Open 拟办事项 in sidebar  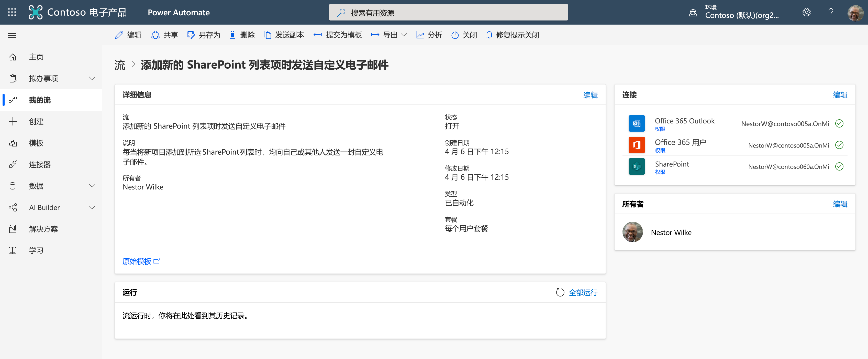[51, 79]
